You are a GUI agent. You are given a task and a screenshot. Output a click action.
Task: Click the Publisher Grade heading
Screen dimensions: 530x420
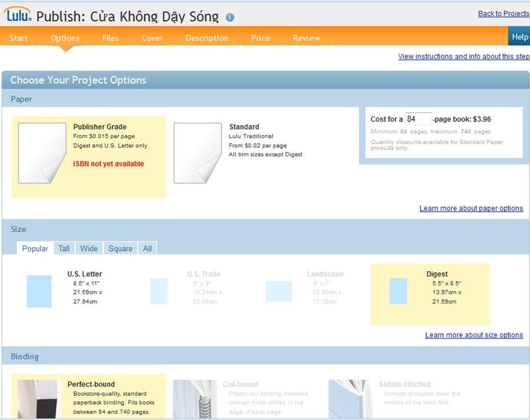pos(100,127)
